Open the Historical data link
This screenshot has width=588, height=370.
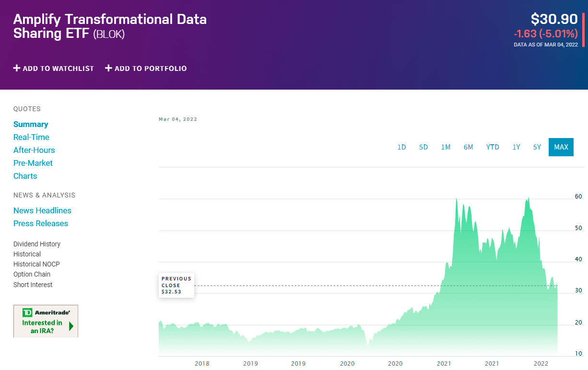[x=27, y=254]
